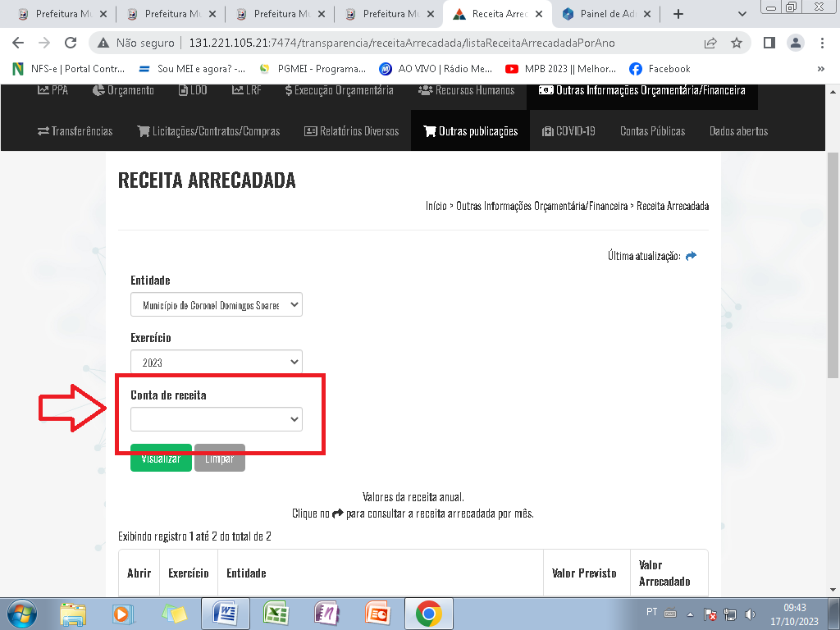Go back to the previous page
Screen dimensions: 840x630
[x=18, y=43]
